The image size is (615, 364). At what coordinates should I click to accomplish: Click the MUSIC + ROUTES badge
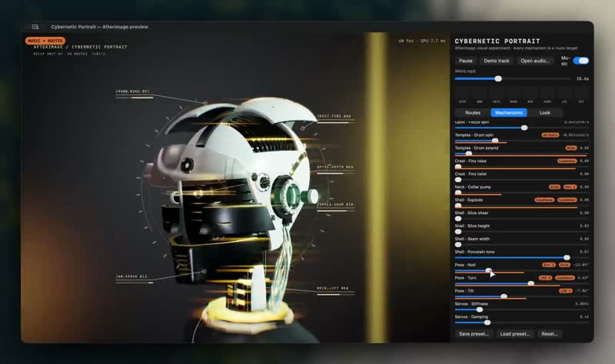point(45,41)
